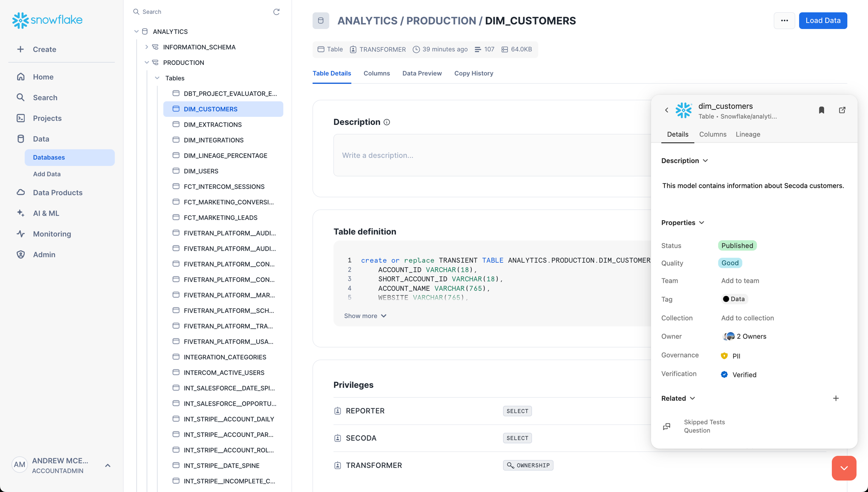Expand Show more in table definition

[x=365, y=316]
